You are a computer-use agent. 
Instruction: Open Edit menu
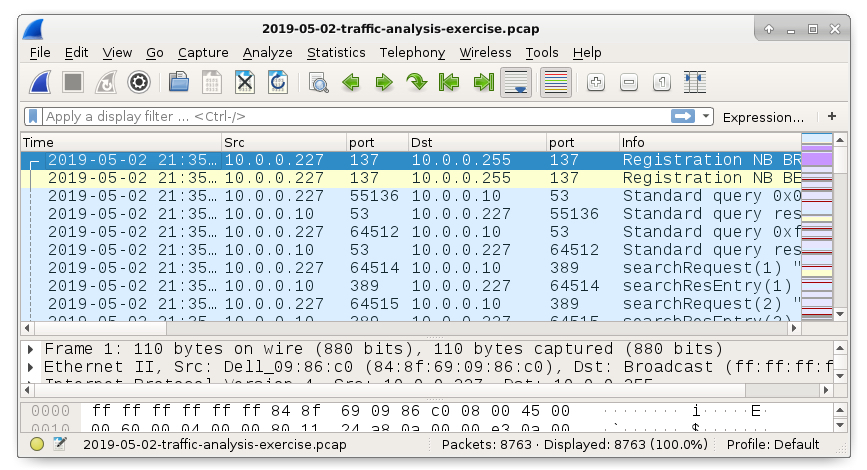point(76,53)
